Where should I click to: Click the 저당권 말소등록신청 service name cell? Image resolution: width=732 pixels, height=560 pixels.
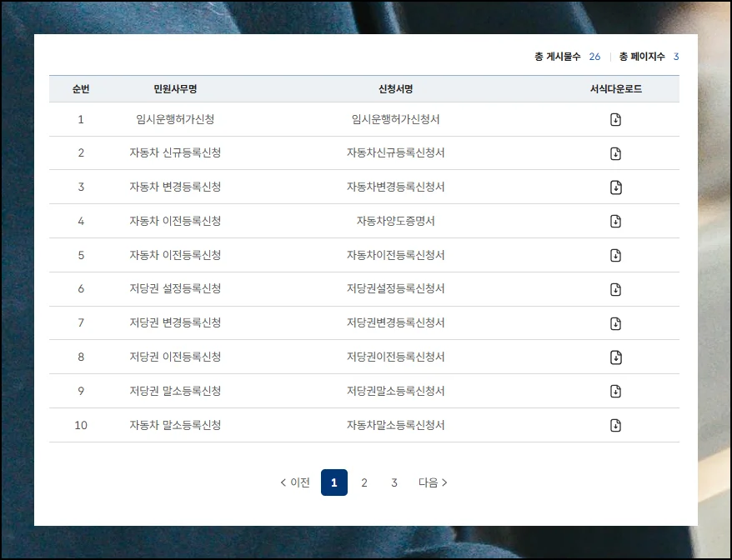click(x=175, y=391)
